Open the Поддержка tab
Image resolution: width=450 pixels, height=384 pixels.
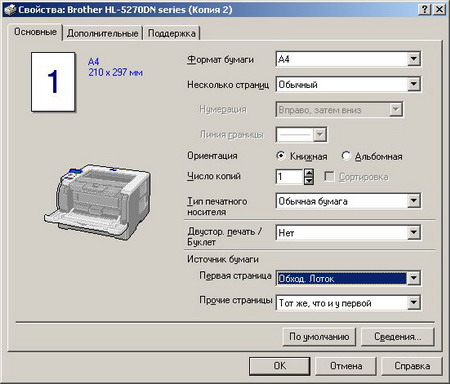point(171,33)
